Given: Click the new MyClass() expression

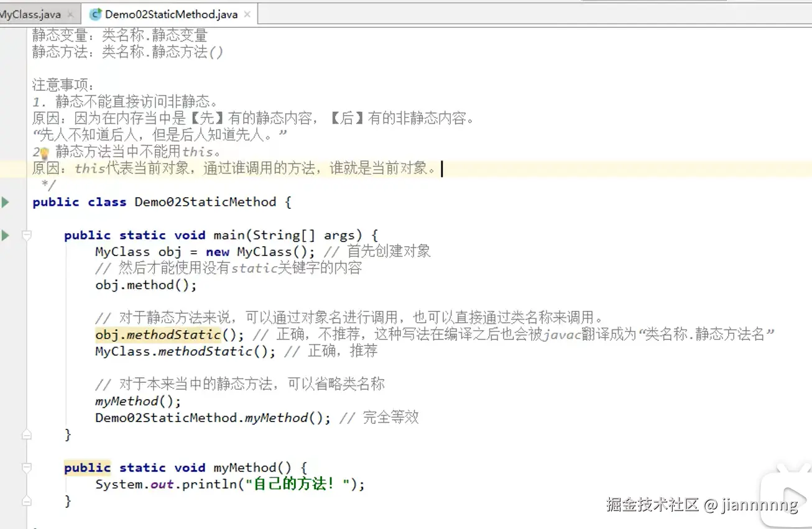Looking at the screenshot, I should coord(257,252).
